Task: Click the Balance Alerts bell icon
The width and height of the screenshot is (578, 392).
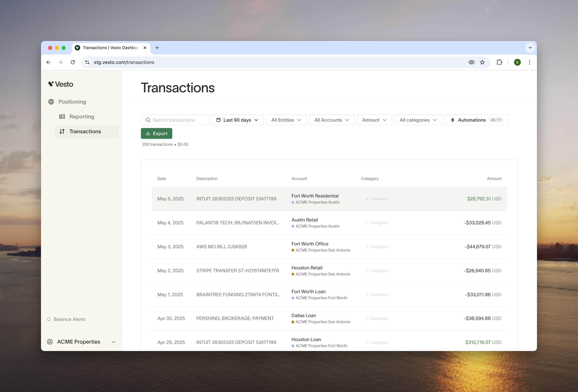Action: pyautogui.click(x=49, y=319)
